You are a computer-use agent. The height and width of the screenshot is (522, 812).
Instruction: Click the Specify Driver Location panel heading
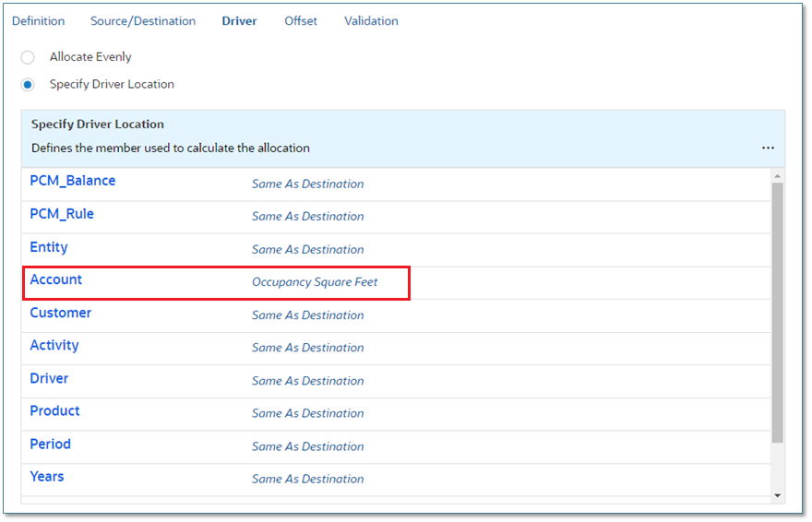click(x=98, y=125)
